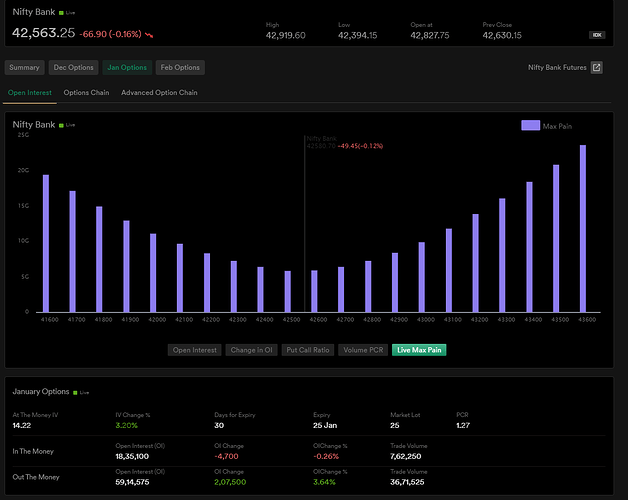Click Out The Money open interest 59,14,575

point(132,482)
